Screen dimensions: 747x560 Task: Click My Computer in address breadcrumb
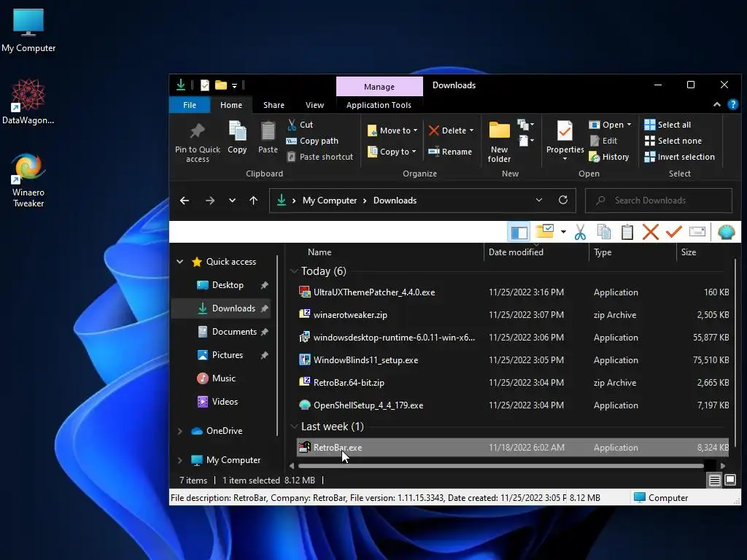(330, 201)
